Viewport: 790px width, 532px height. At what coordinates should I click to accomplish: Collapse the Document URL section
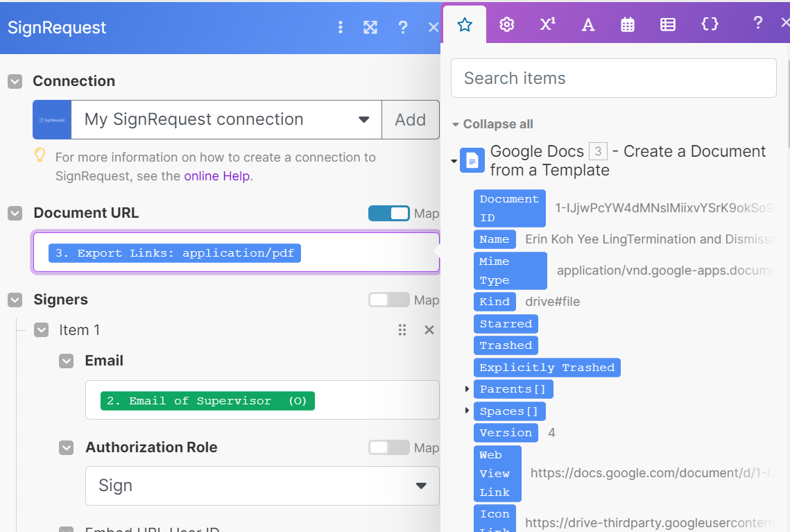tap(15, 213)
